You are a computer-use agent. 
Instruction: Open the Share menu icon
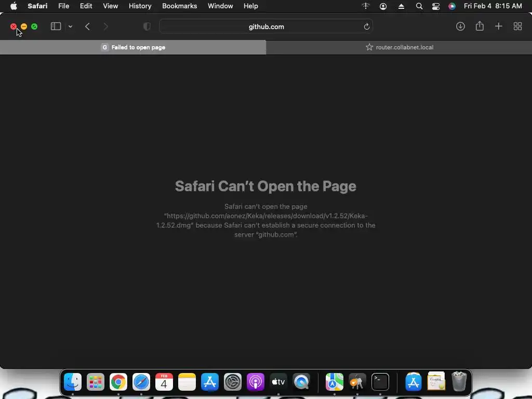click(x=480, y=26)
